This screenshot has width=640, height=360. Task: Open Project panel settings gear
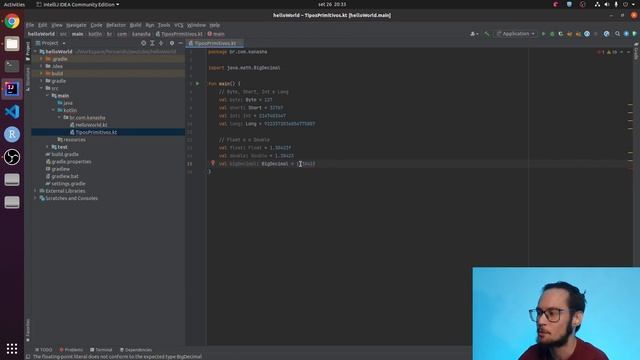tap(172, 43)
